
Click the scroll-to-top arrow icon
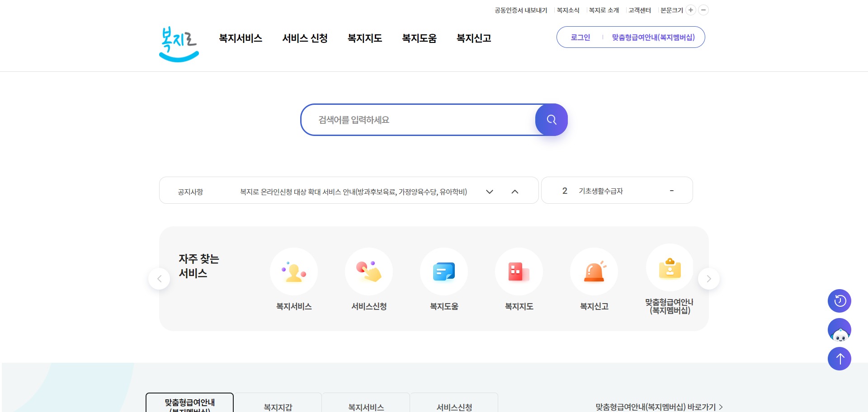pyautogui.click(x=839, y=359)
